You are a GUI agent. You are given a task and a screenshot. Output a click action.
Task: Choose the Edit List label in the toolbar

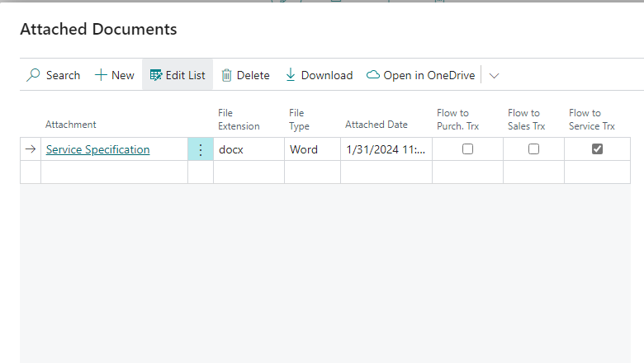click(185, 75)
